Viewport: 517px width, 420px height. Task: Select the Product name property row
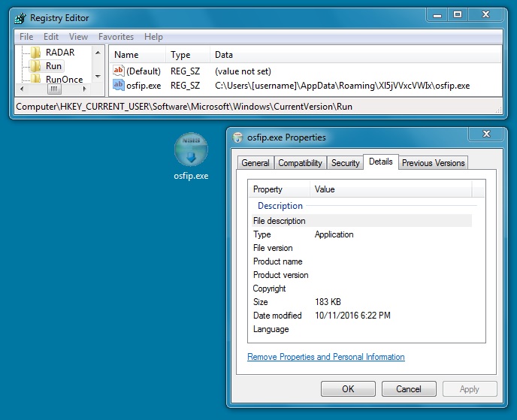pos(361,261)
